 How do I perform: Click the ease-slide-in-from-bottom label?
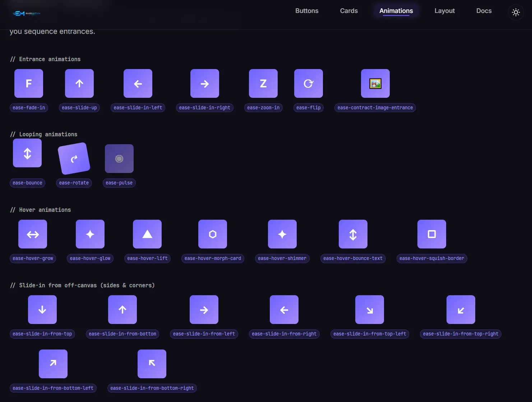pos(122,334)
